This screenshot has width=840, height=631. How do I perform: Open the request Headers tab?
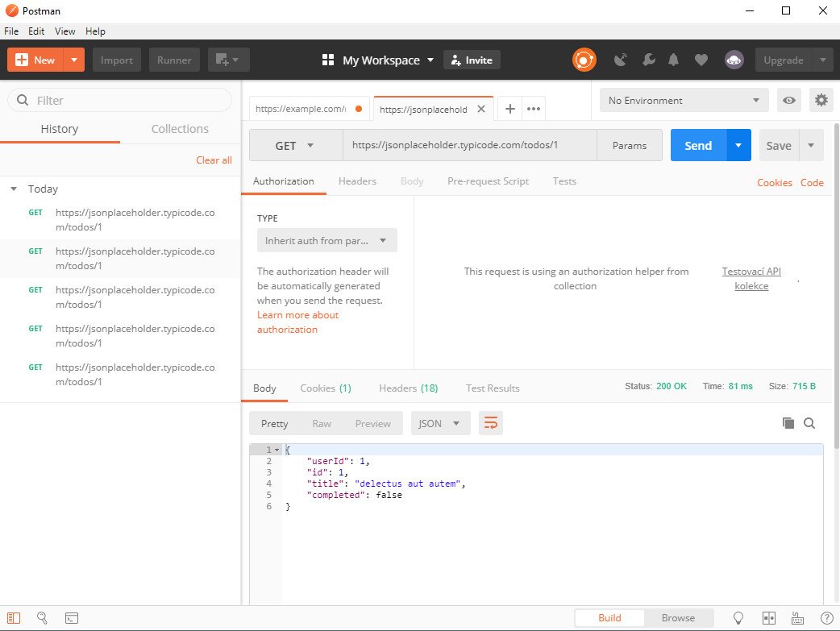pyautogui.click(x=357, y=181)
